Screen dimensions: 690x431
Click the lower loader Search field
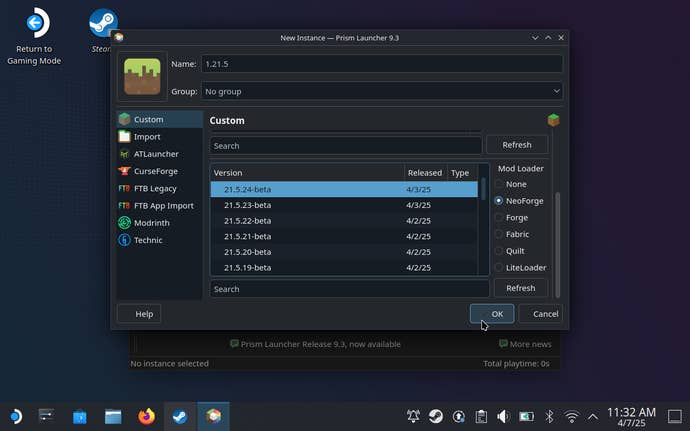point(349,289)
